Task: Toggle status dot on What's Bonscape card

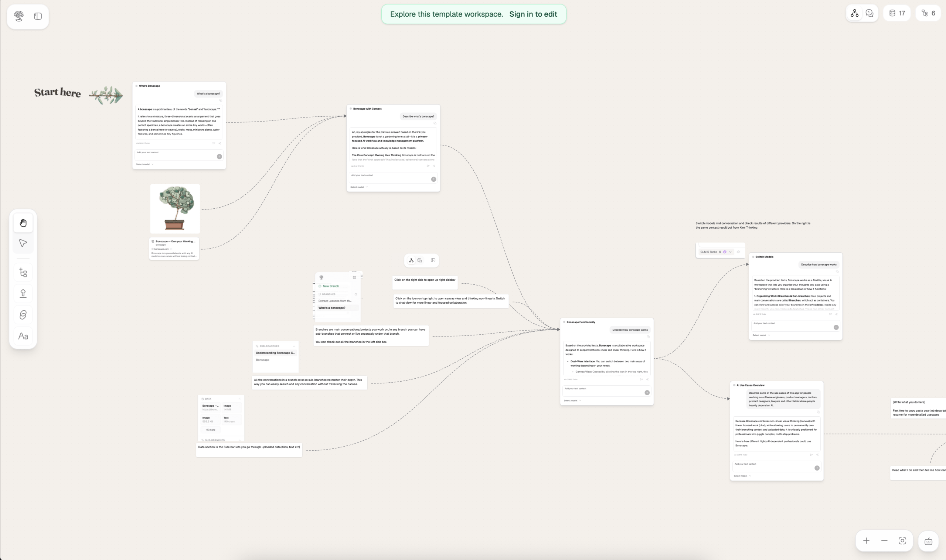Action: tap(136, 86)
